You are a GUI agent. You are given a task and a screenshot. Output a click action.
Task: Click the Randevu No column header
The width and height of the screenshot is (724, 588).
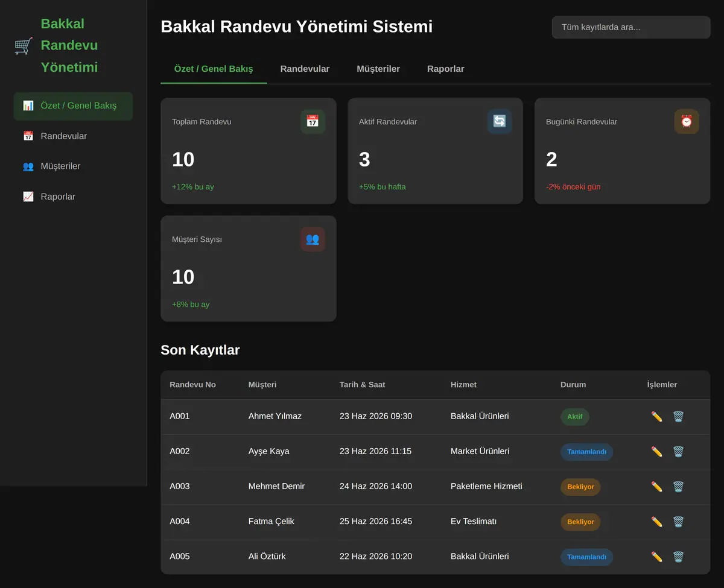tap(192, 385)
